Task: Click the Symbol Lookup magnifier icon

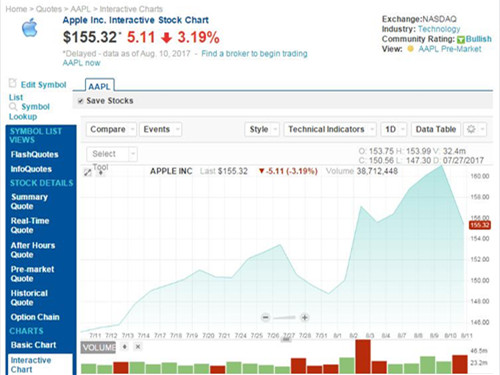Action: [x=13, y=107]
